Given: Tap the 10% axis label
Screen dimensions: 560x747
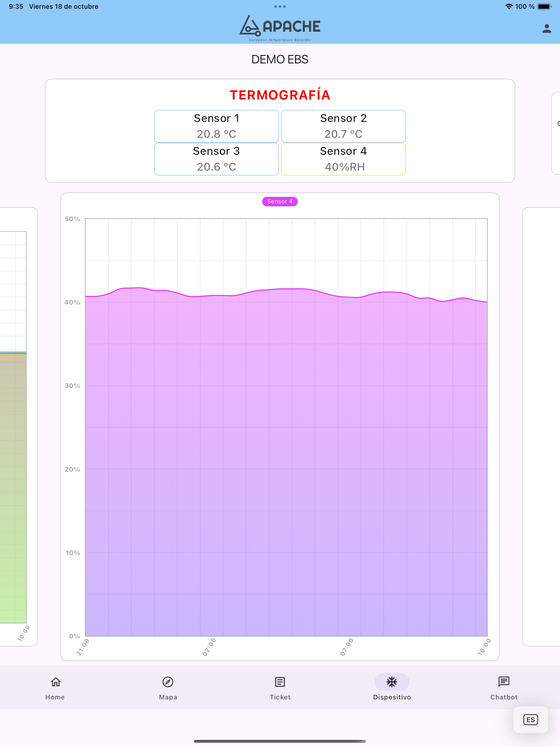Looking at the screenshot, I should tap(73, 553).
